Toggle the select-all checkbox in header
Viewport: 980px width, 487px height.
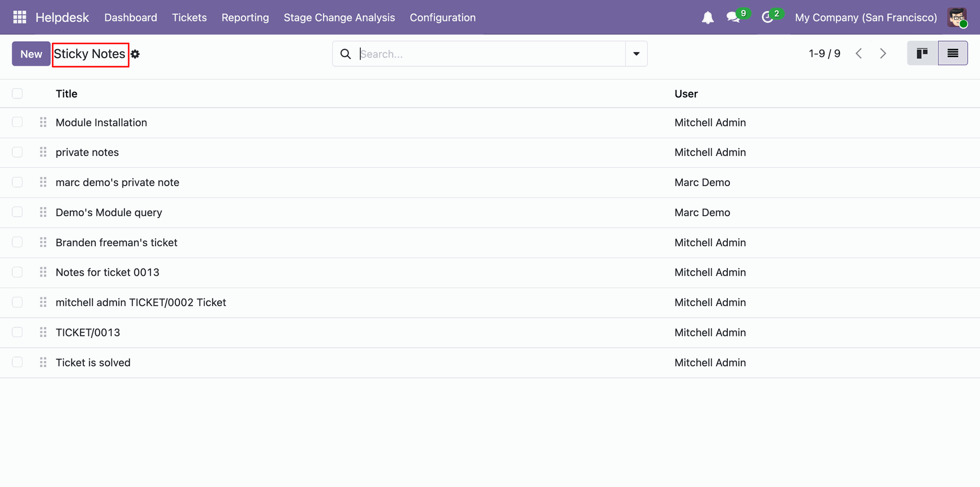point(17,93)
